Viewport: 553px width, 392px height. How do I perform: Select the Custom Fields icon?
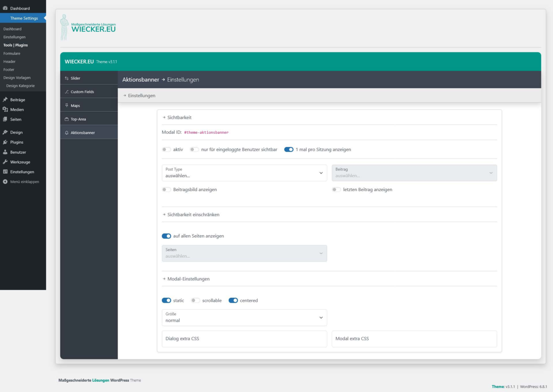[67, 92]
